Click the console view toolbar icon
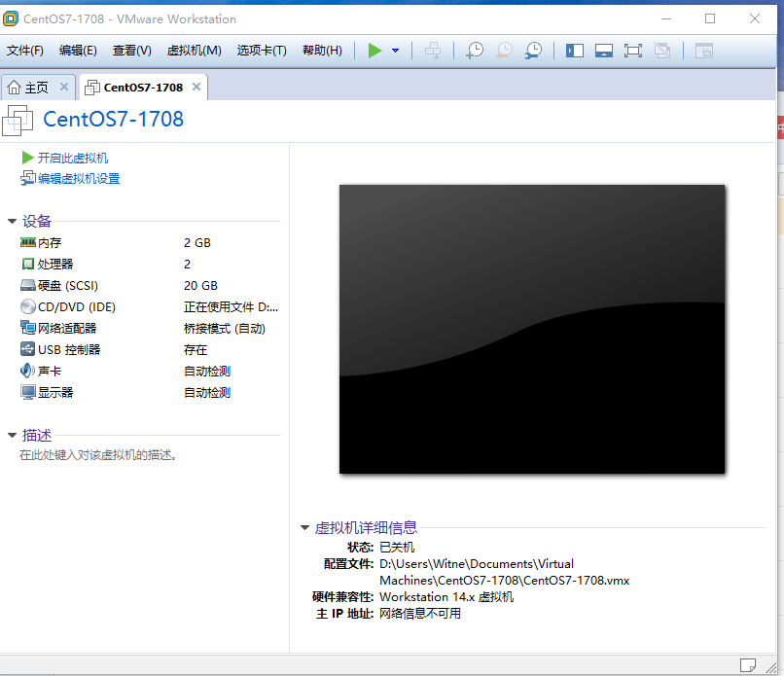Viewport: 784px width, 676px height. point(704,51)
